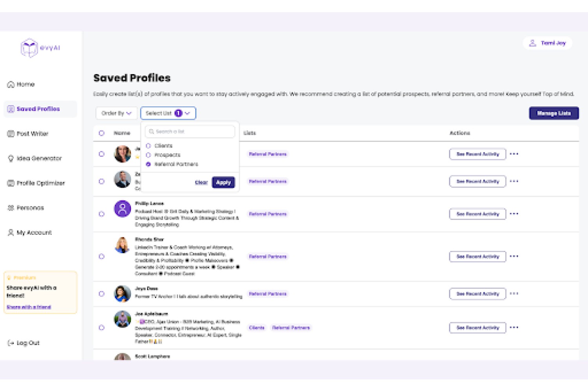Open three-dots menu for Phillip's row
This screenshot has width=588, height=392.
point(514,214)
